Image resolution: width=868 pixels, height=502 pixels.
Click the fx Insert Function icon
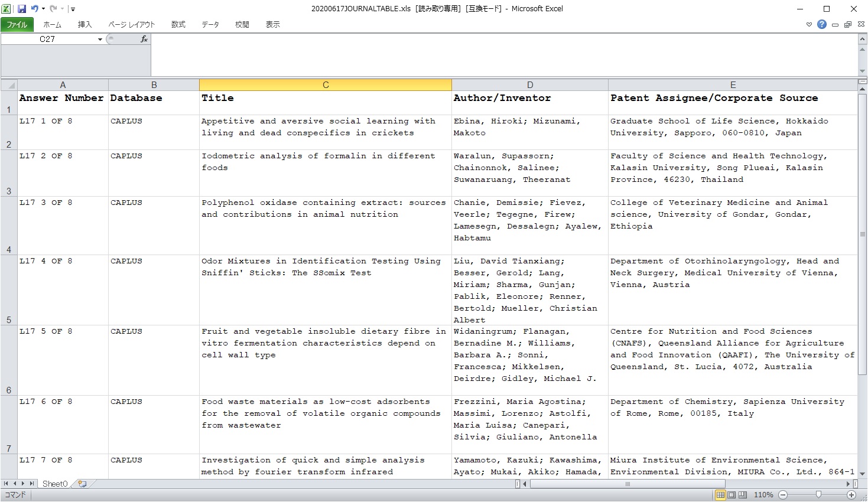[144, 39]
